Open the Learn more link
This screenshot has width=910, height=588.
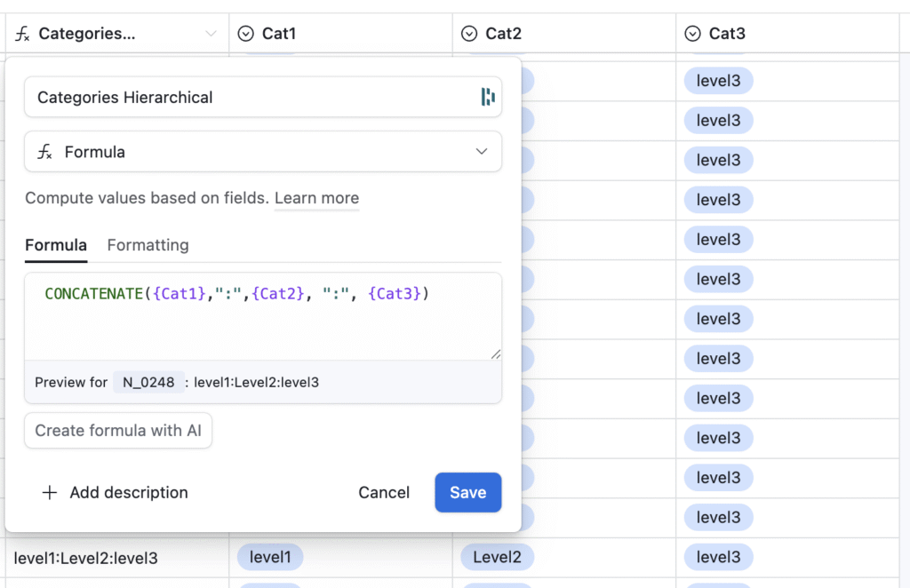pos(316,198)
